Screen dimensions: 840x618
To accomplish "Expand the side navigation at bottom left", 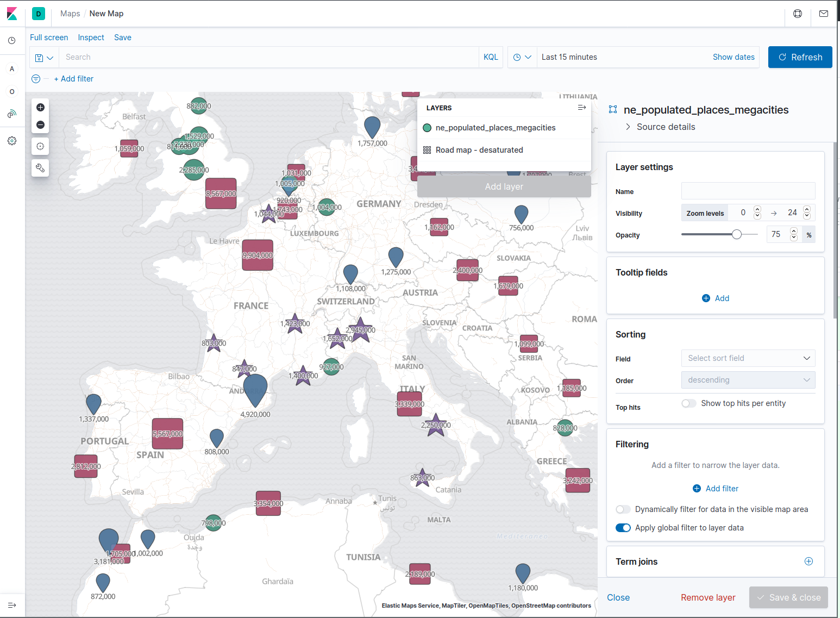I will [x=12, y=605].
